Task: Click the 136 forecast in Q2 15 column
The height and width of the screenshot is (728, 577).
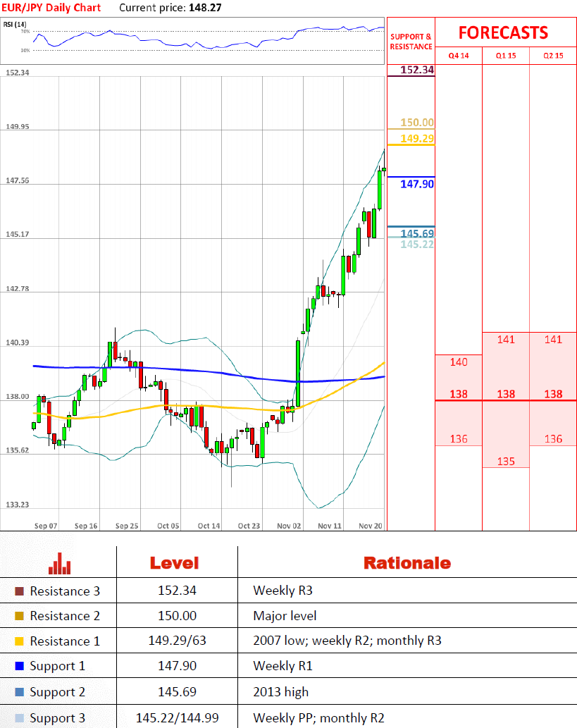Action: (x=553, y=439)
